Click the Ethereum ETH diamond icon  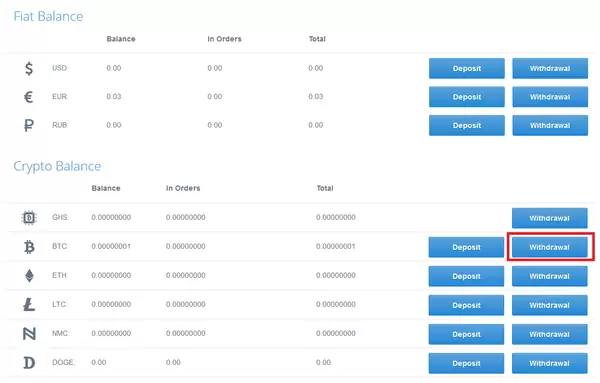29,275
